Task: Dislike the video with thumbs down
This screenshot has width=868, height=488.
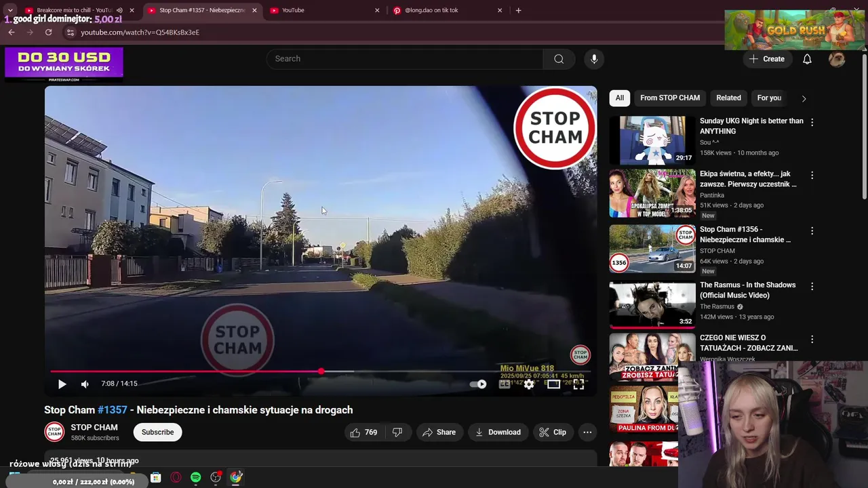Action: pyautogui.click(x=397, y=432)
